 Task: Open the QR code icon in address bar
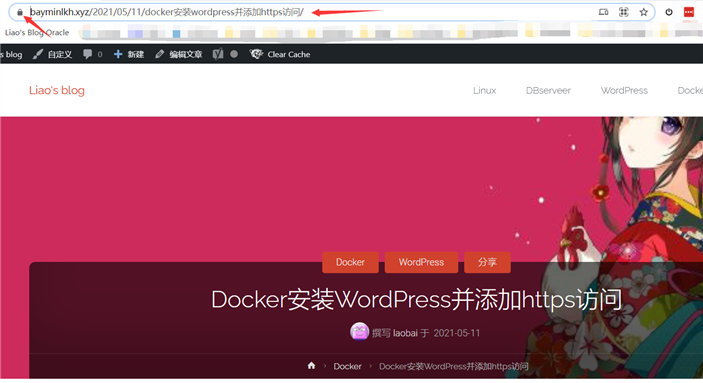tap(624, 12)
